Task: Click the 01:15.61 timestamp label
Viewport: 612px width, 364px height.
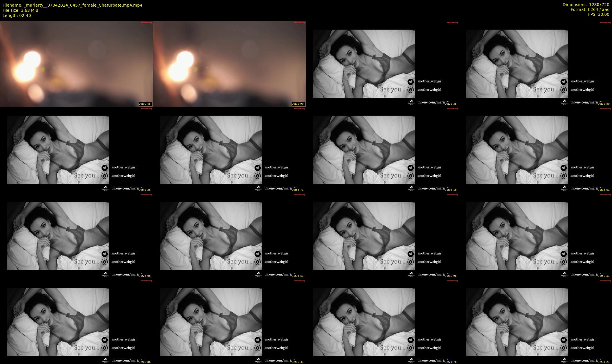Action: click(603, 190)
